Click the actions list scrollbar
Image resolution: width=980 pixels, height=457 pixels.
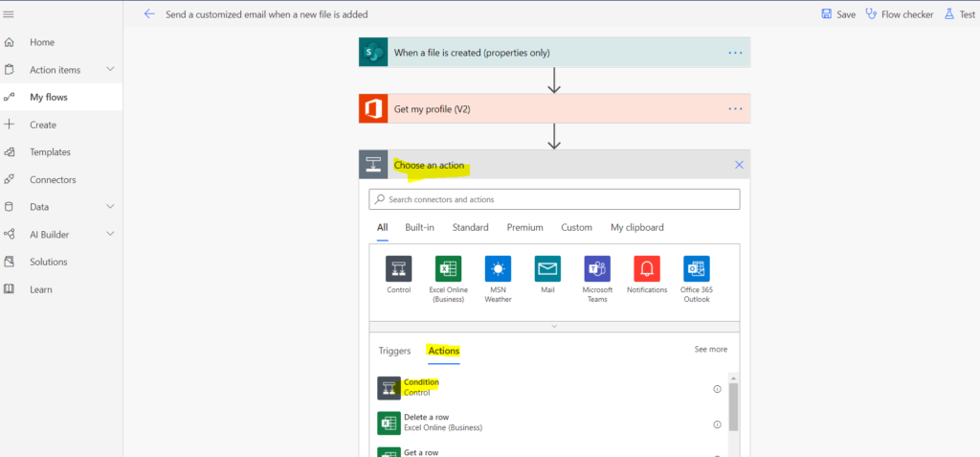(x=733, y=407)
